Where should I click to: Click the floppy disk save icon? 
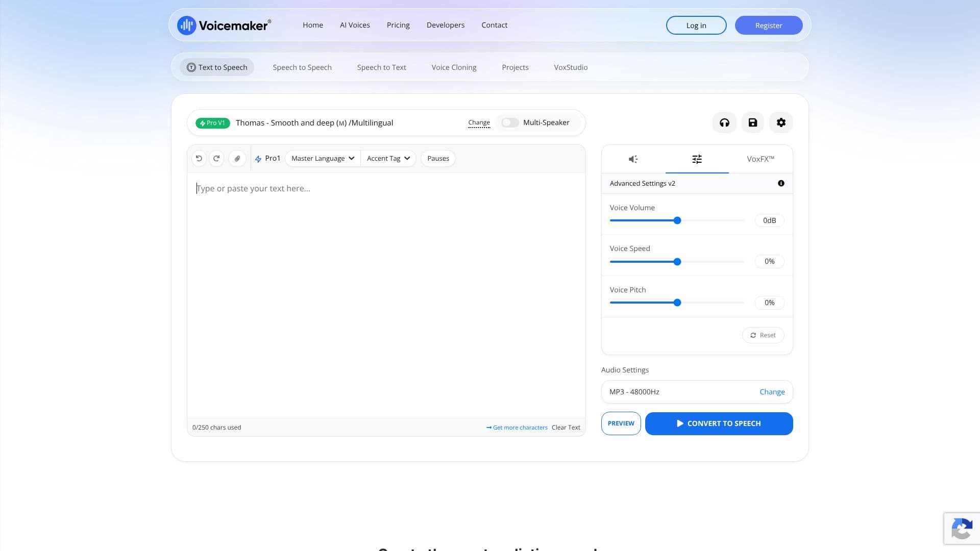752,122
